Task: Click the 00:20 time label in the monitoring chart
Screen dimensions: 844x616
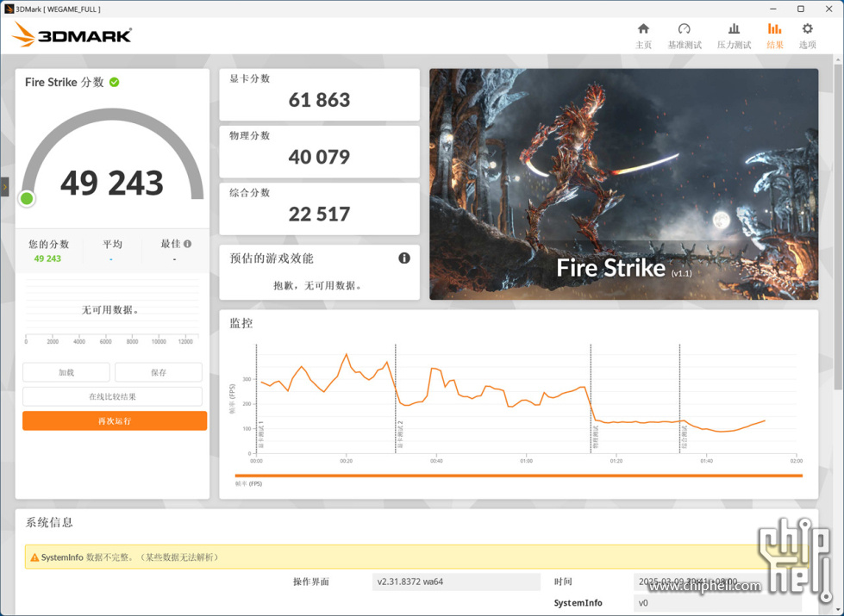Action: coord(346,461)
